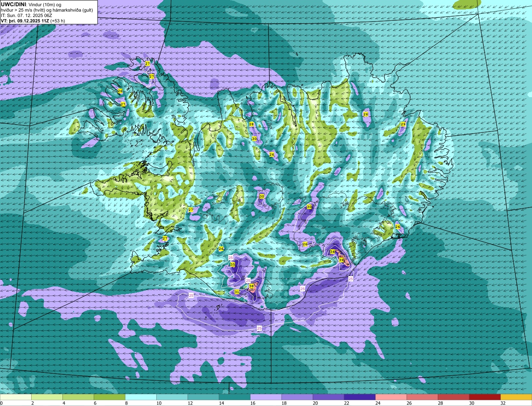Click the yellow 28 gust label on the map
532x406 pixels.
(x=251, y=125)
